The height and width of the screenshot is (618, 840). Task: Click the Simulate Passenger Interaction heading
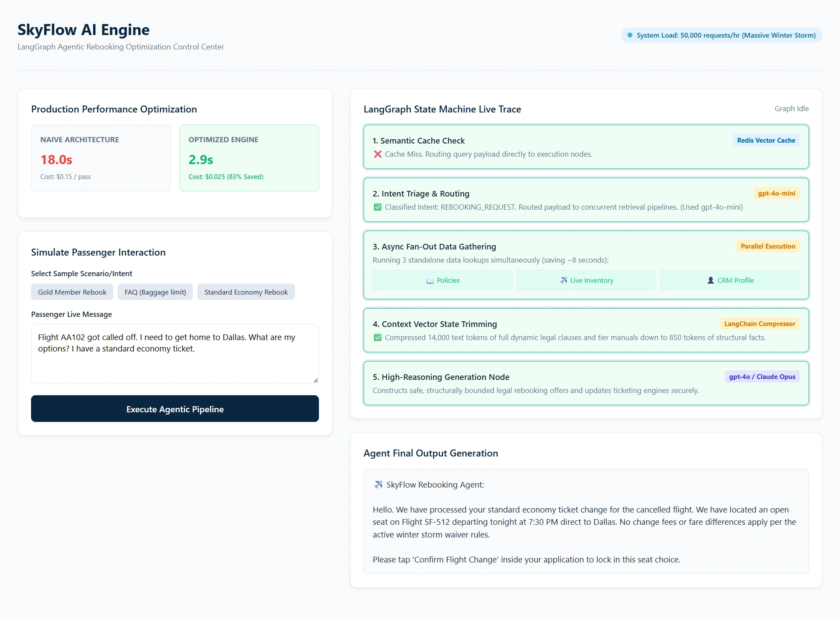coord(98,252)
